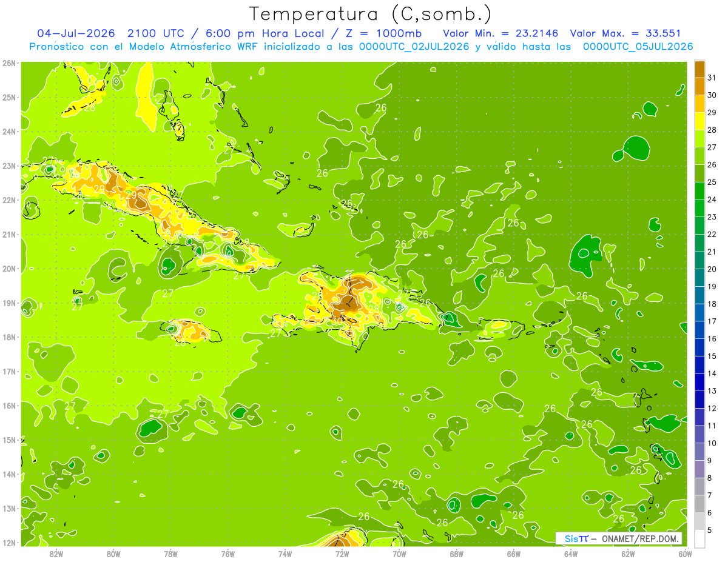Click color scale value 10
Image resolution: width=728 pixels, height=562 pixels.
(712, 443)
